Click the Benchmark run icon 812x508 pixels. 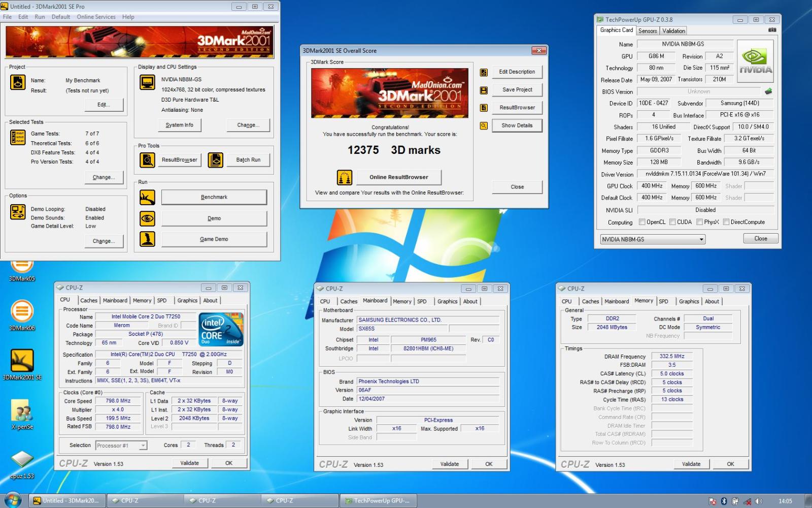[x=148, y=197]
